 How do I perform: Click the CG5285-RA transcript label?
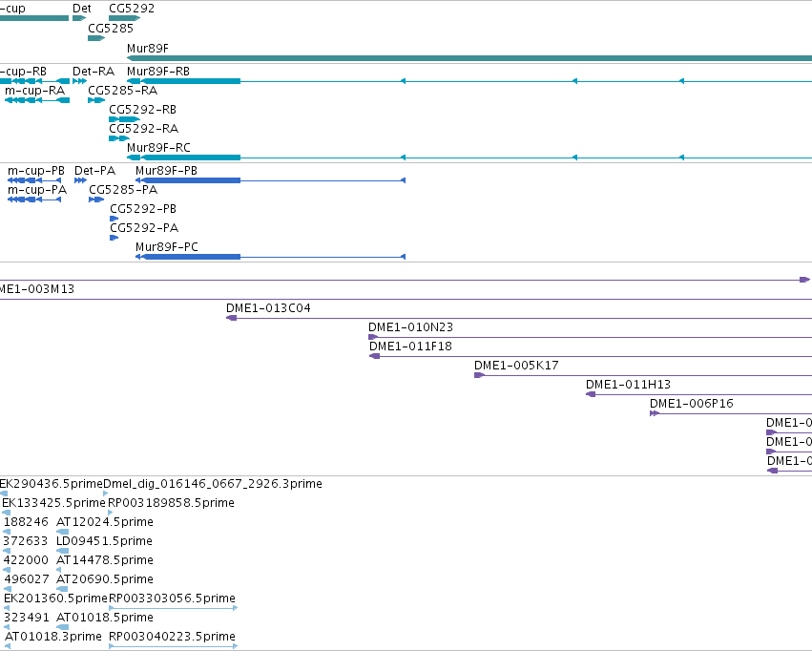coord(123,91)
